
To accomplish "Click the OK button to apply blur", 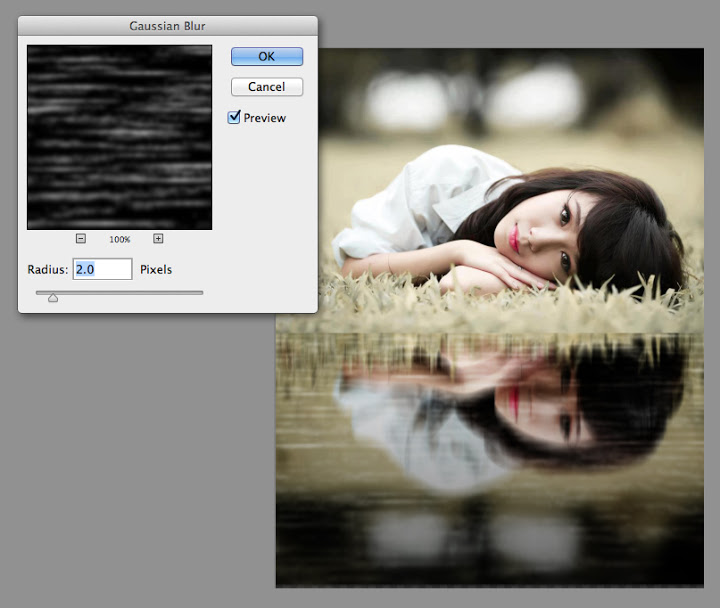I will pos(266,57).
